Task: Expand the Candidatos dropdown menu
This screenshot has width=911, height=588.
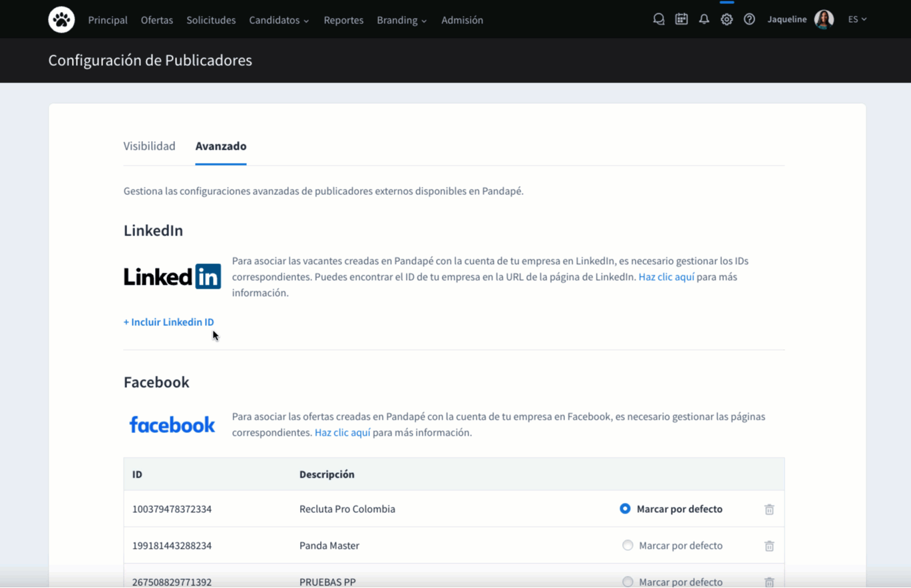Action: [279, 20]
